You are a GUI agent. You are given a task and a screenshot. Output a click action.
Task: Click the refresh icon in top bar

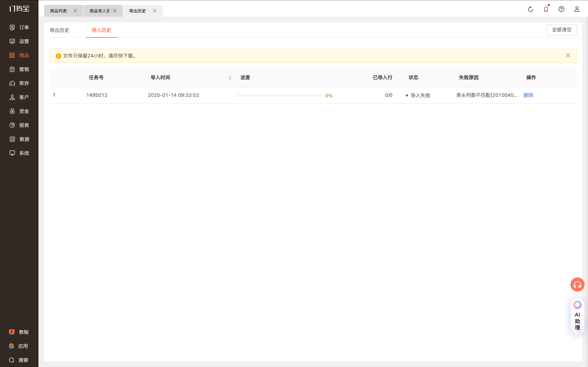[x=530, y=9]
